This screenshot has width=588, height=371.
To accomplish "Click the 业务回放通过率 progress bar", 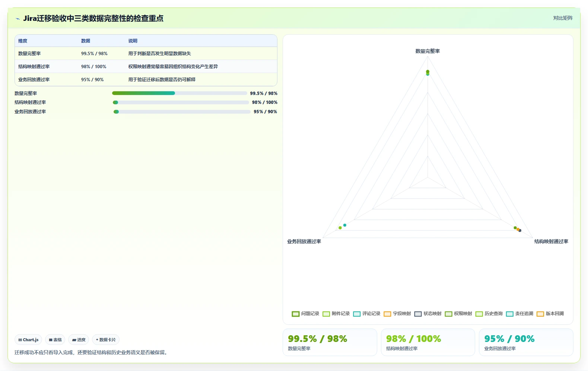I will pos(182,112).
